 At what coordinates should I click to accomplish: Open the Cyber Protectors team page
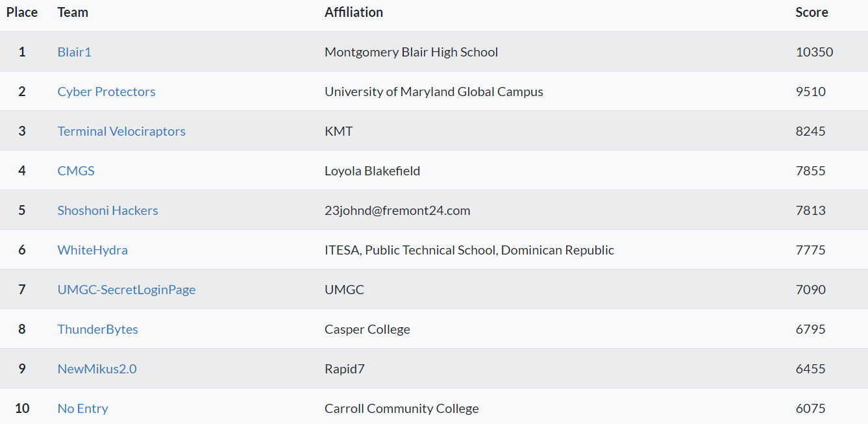106,92
